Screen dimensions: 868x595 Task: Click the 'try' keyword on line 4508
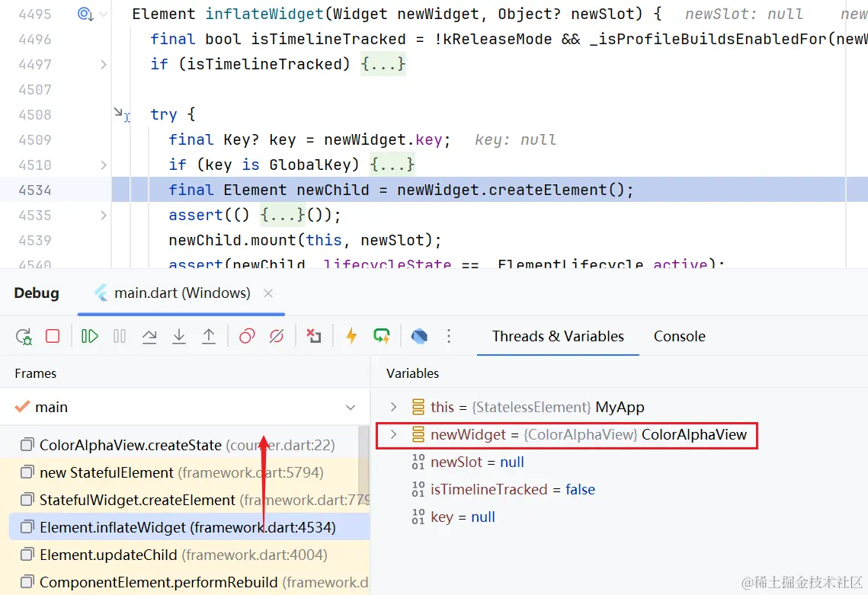tap(164, 114)
